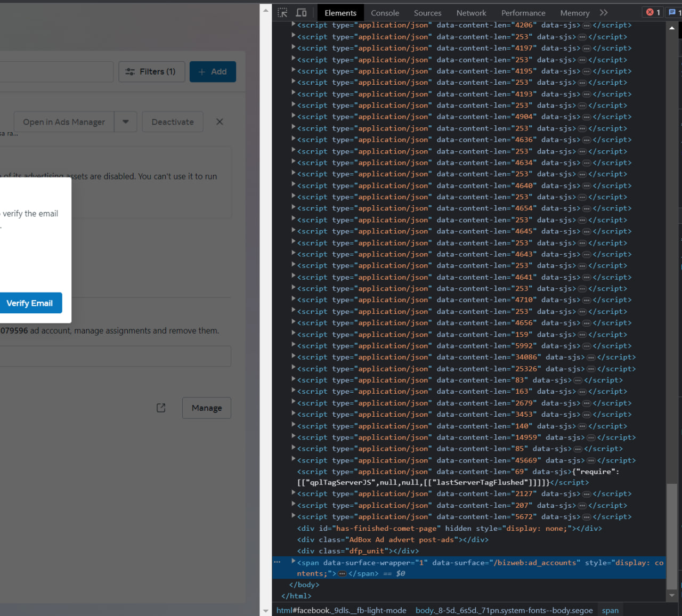Click the ellipsis in the 5992 script row
Image resolution: width=682 pixels, height=616 pixels.
(x=587, y=346)
